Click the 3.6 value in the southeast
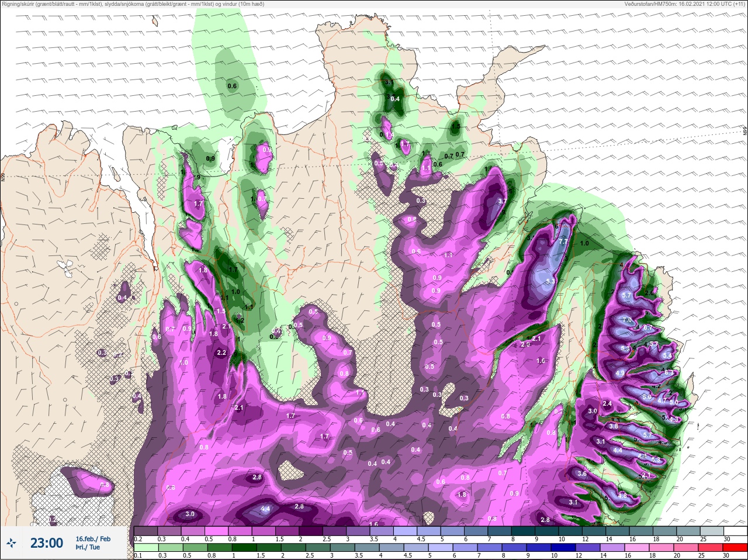The width and height of the screenshot is (748, 560). click(x=581, y=473)
